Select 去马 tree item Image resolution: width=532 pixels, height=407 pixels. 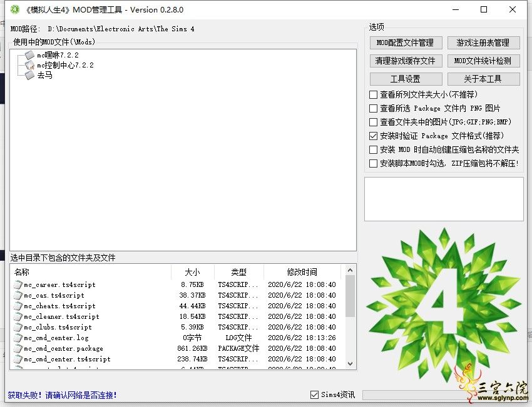pyautogui.click(x=45, y=75)
